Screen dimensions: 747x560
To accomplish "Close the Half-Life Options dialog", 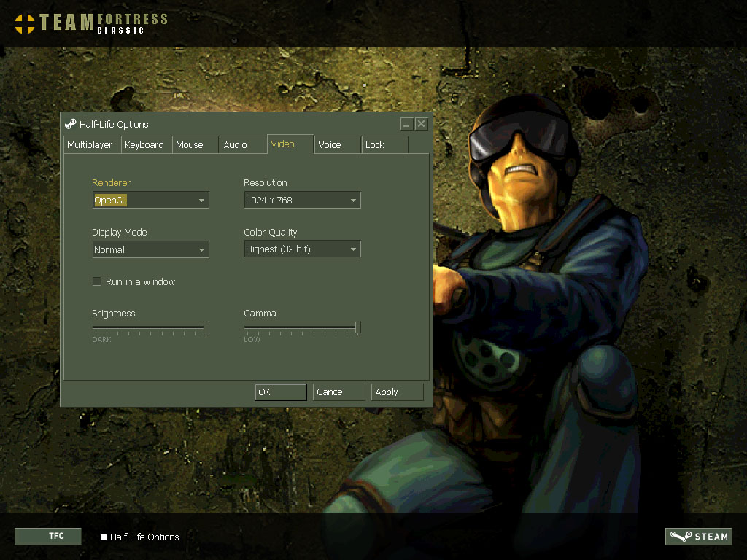I will pyautogui.click(x=421, y=124).
